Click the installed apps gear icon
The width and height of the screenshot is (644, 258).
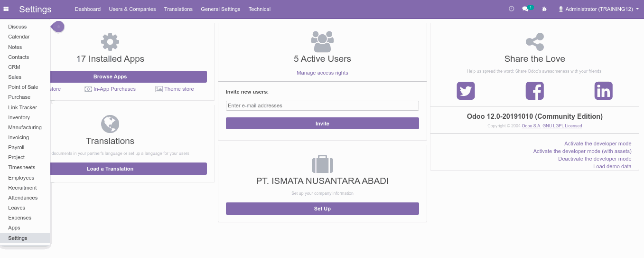110,42
